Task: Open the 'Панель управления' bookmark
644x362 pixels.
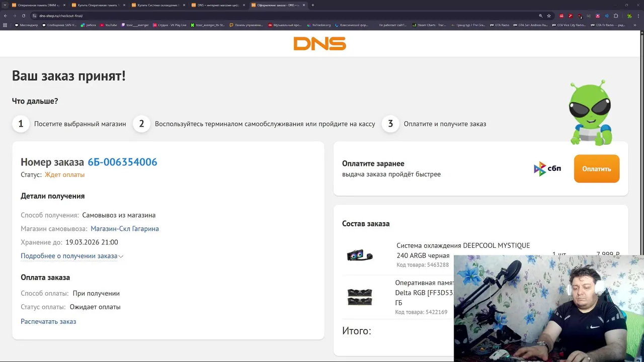Action: point(246,25)
